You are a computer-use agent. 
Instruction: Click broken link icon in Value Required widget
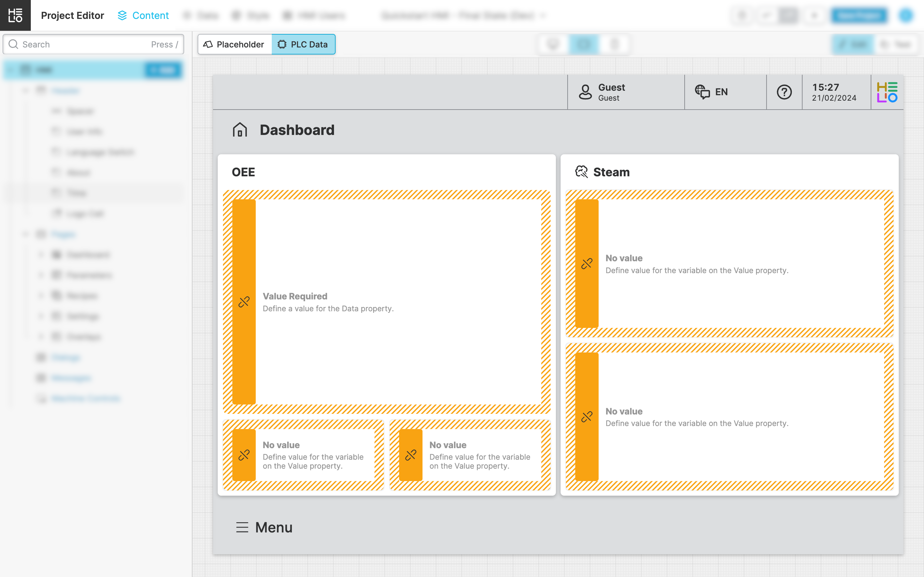(x=244, y=302)
